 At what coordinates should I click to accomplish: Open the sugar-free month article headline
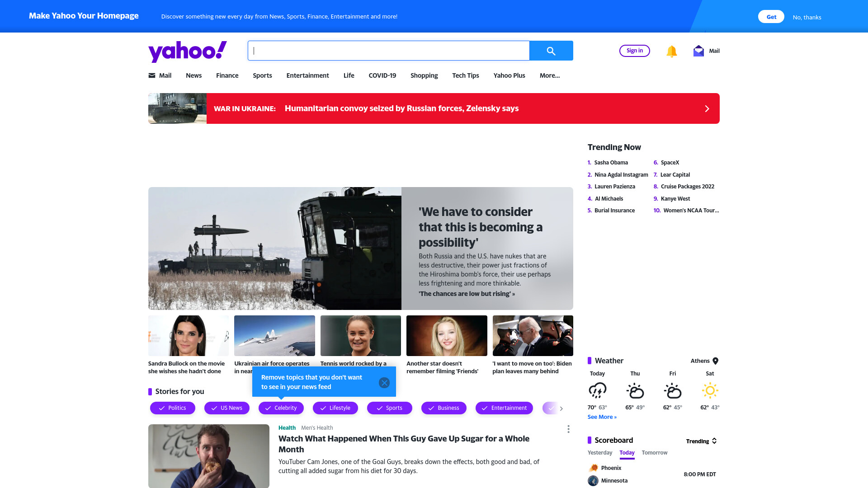click(x=404, y=444)
